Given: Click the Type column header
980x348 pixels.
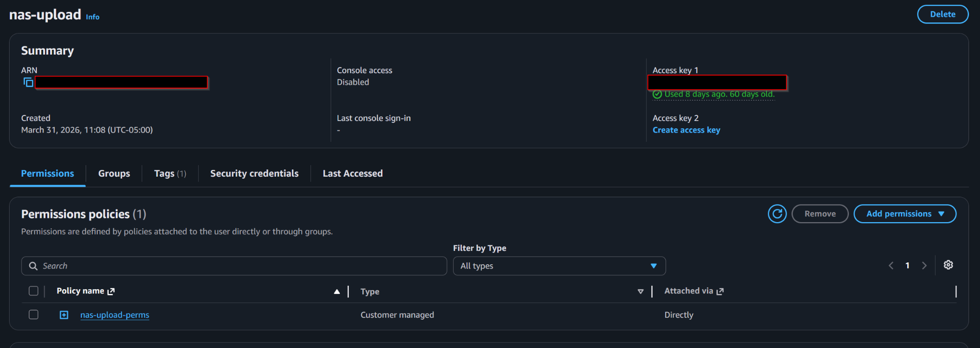Looking at the screenshot, I should (370, 292).
